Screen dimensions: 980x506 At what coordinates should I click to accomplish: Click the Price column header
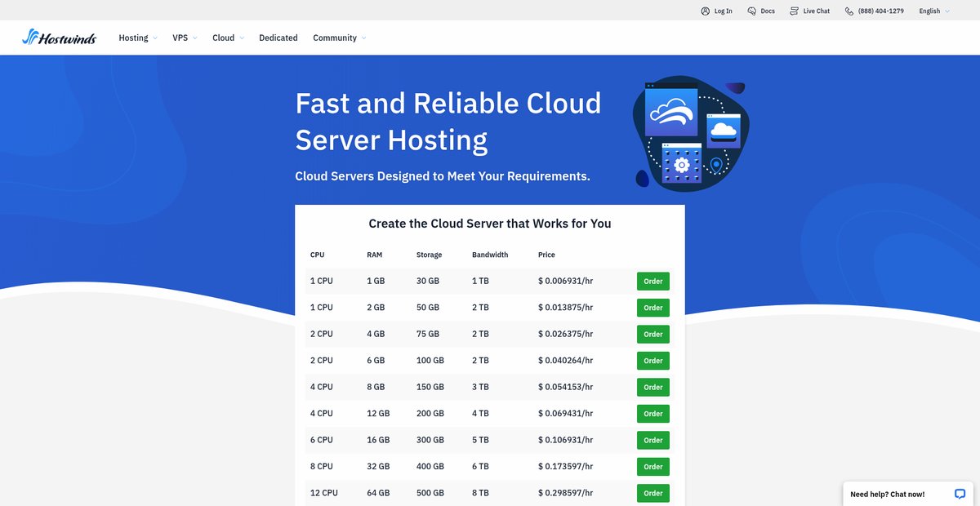546,255
